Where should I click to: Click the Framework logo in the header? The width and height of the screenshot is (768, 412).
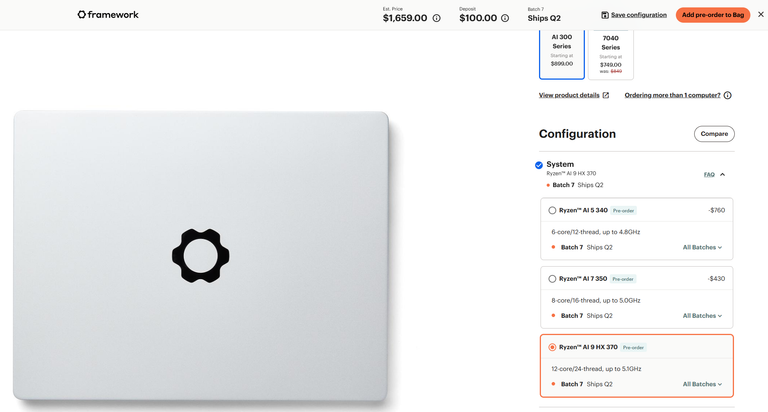(108, 15)
